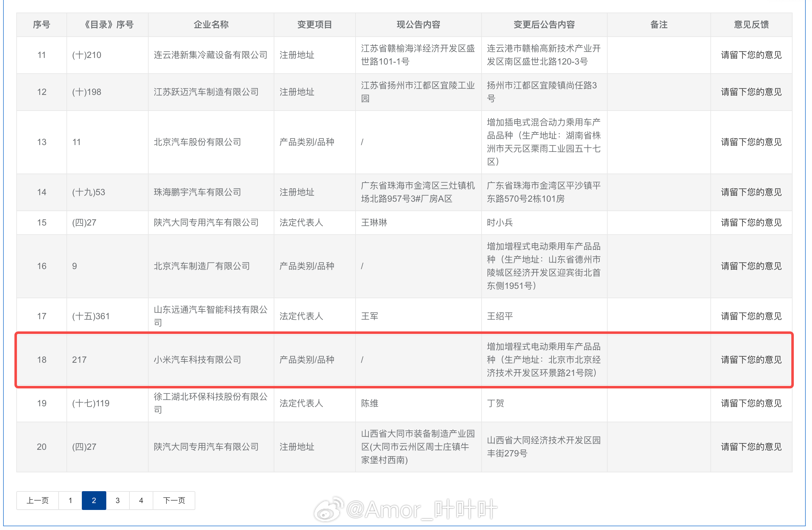Click current representative name 陈维
This screenshot has width=812, height=530.
(x=370, y=403)
